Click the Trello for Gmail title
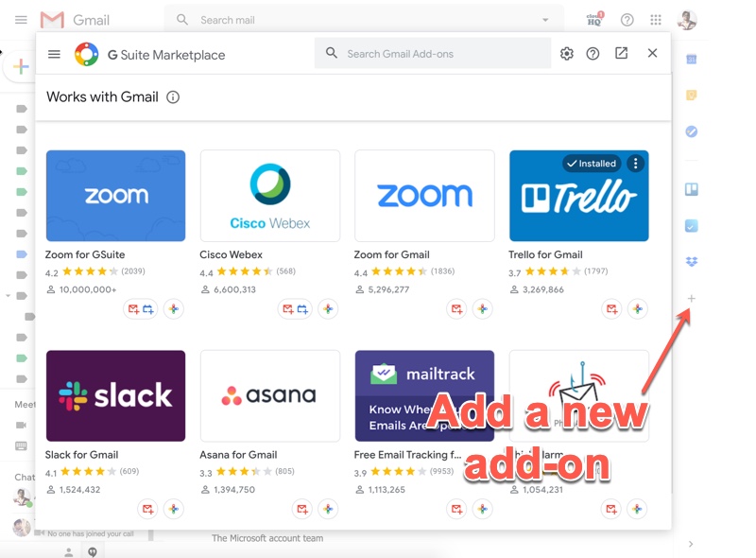The width and height of the screenshot is (756, 558). pos(545,254)
